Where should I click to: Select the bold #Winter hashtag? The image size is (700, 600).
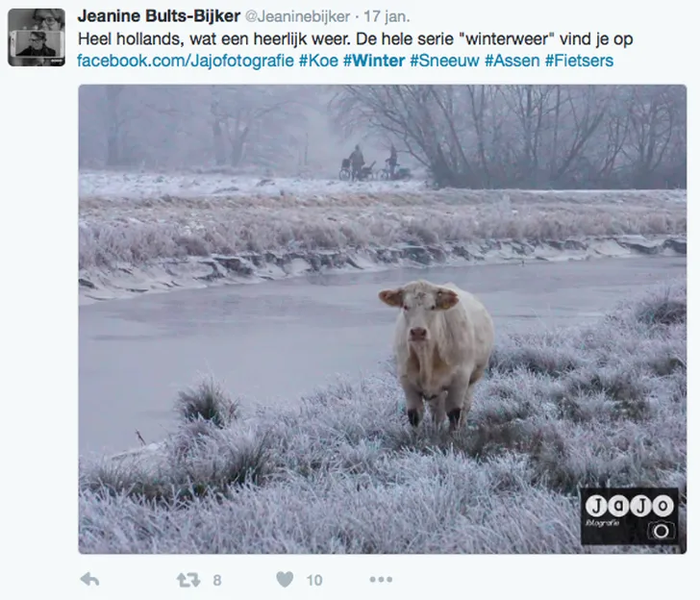374,61
